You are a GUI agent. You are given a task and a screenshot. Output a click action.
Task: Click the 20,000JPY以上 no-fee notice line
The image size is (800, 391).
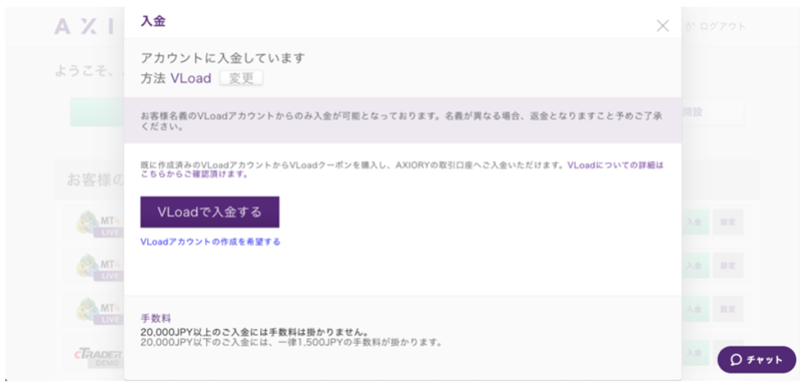pos(255,332)
